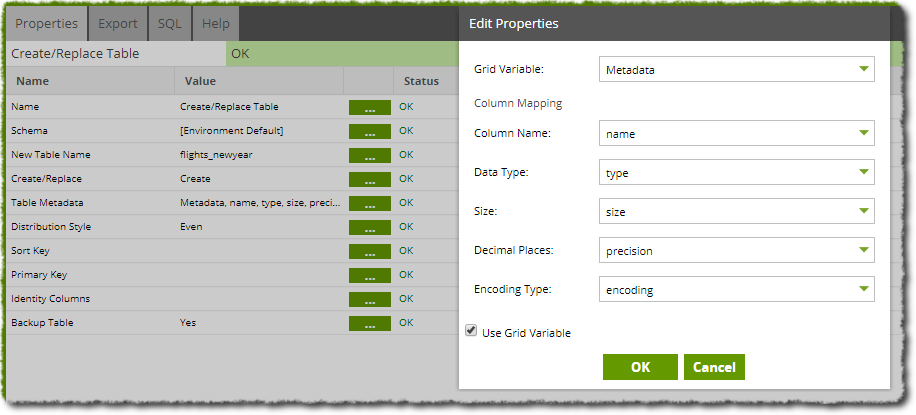Switch to the Export tab
This screenshot has height=415, width=916.
[118, 24]
